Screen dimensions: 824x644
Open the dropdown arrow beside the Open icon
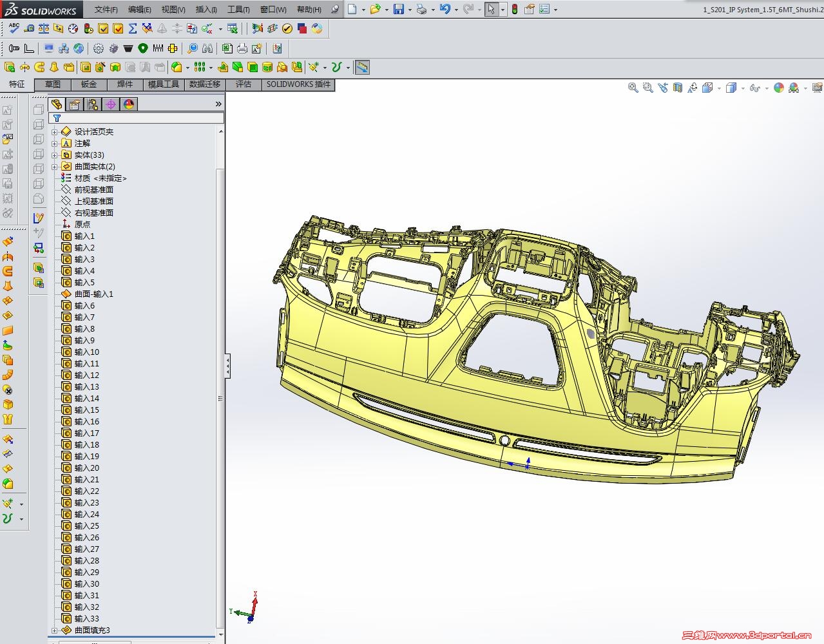pyautogui.click(x=387, y=10)
